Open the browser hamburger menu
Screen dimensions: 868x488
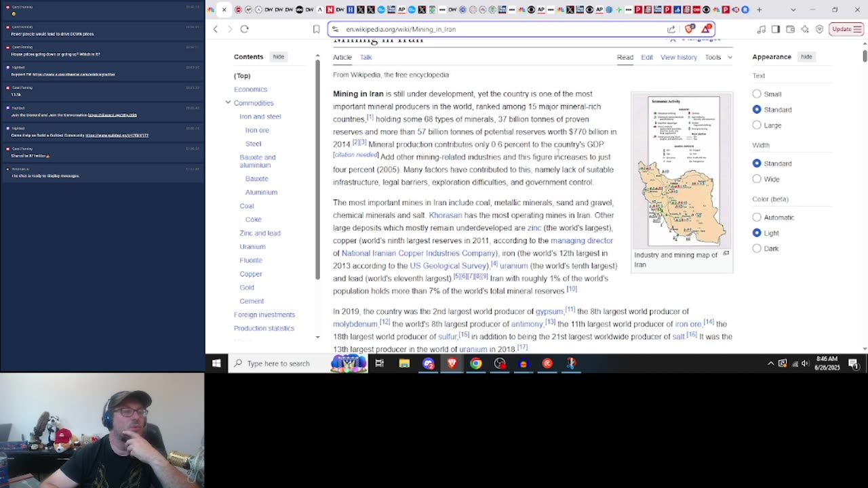click(x=859, y=29)
